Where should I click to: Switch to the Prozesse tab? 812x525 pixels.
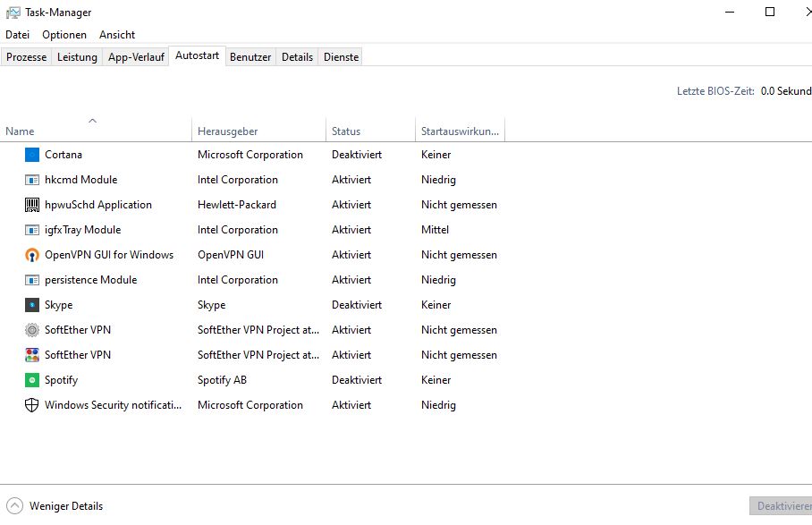[27, 57]
